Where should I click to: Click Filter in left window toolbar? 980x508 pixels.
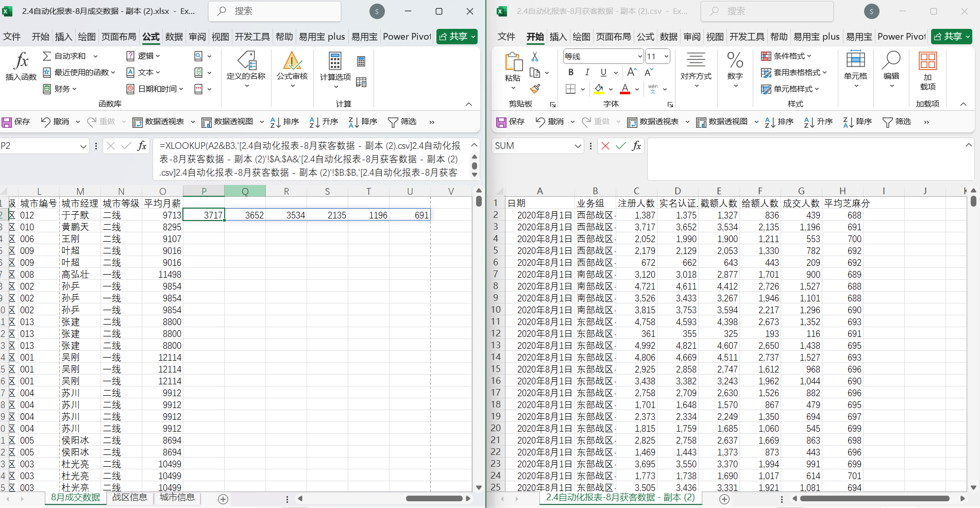[x=402, y=122]
